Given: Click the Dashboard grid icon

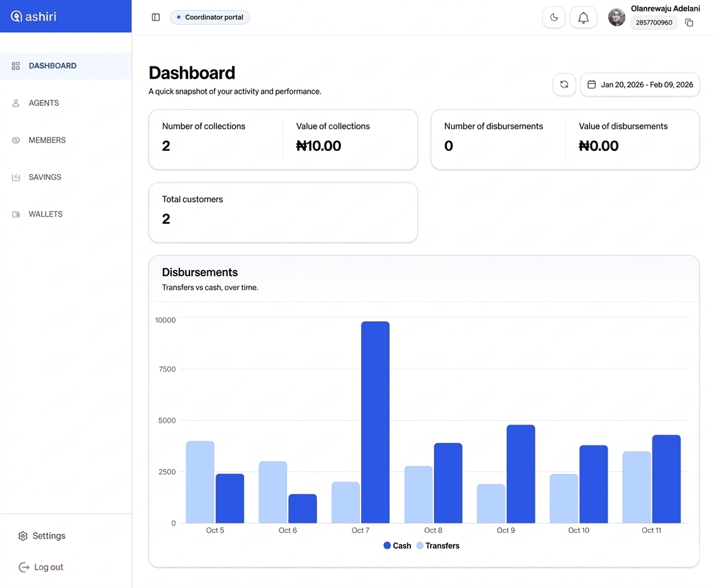Looking at the screenshot, I should coord(16,66).
